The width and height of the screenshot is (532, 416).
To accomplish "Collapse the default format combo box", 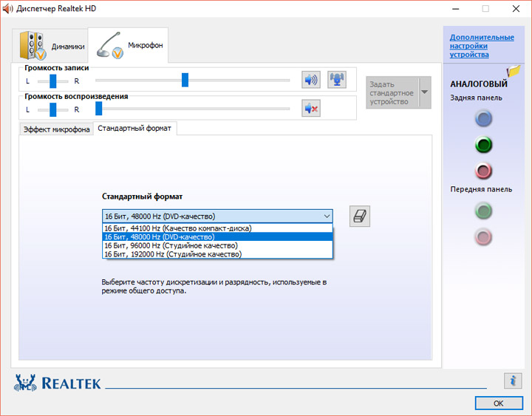I will tap(327, 216).
